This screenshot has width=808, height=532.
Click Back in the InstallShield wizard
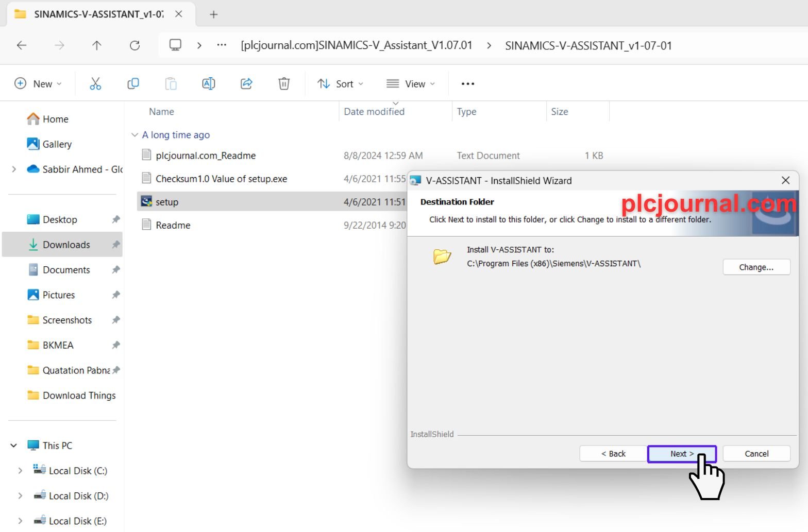(x=613, y=454)
